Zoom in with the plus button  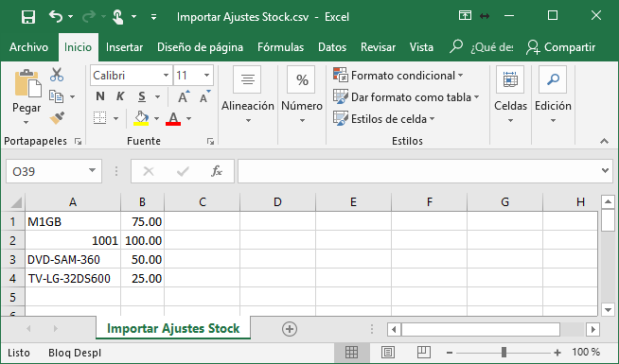coord(557,353)
